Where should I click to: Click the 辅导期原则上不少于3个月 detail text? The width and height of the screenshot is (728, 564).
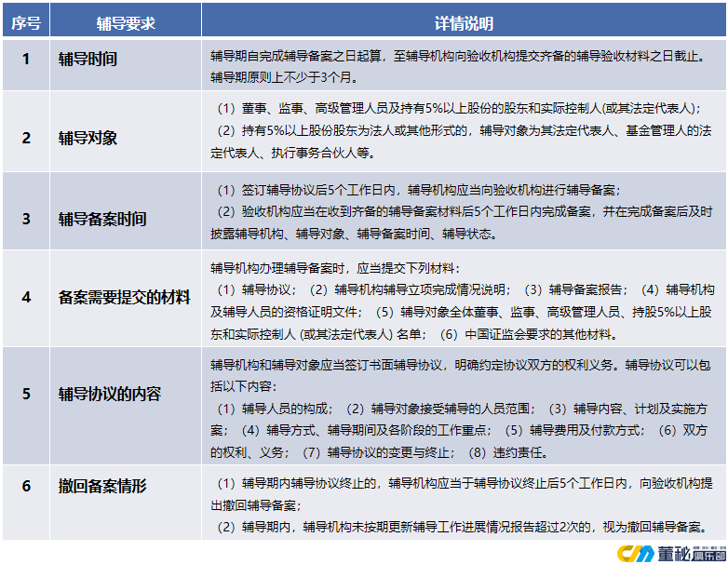[284, 77]
